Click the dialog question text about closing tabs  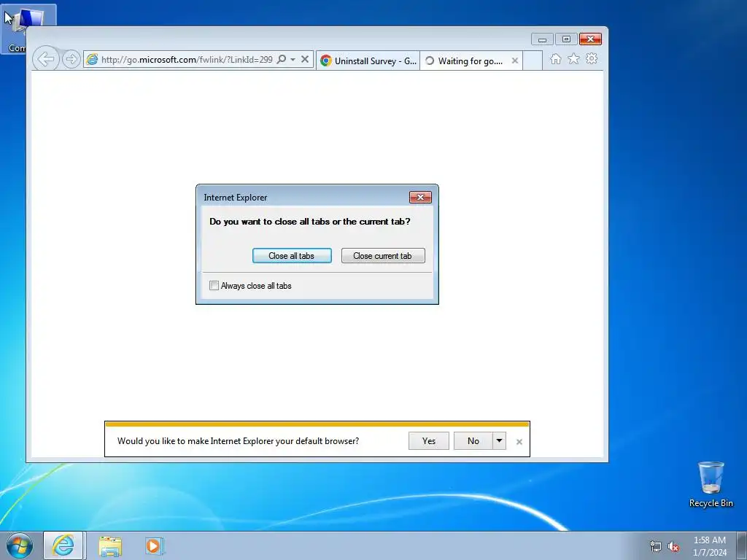309,222
